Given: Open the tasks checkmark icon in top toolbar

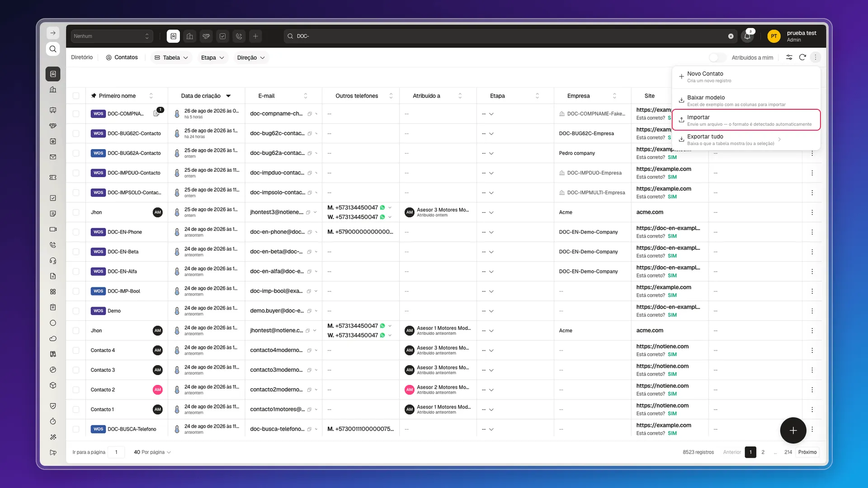Looking at the screenshot, I should click(222, 36).
